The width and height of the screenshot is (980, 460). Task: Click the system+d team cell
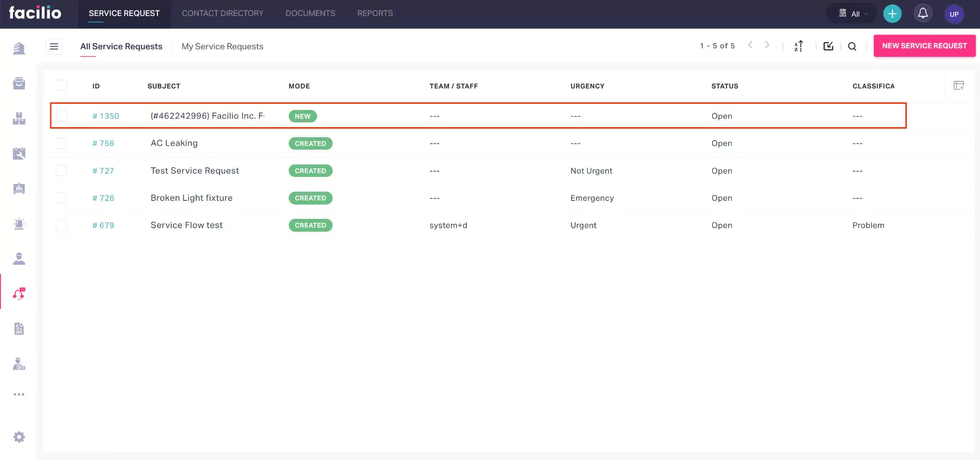point(448,225)
